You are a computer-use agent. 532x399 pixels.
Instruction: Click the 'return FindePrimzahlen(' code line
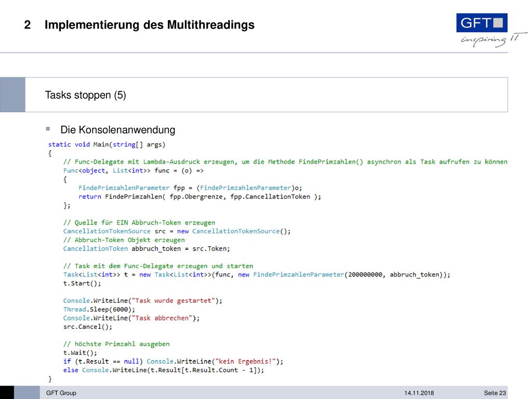pyautogui.click(x=199, y=197)
